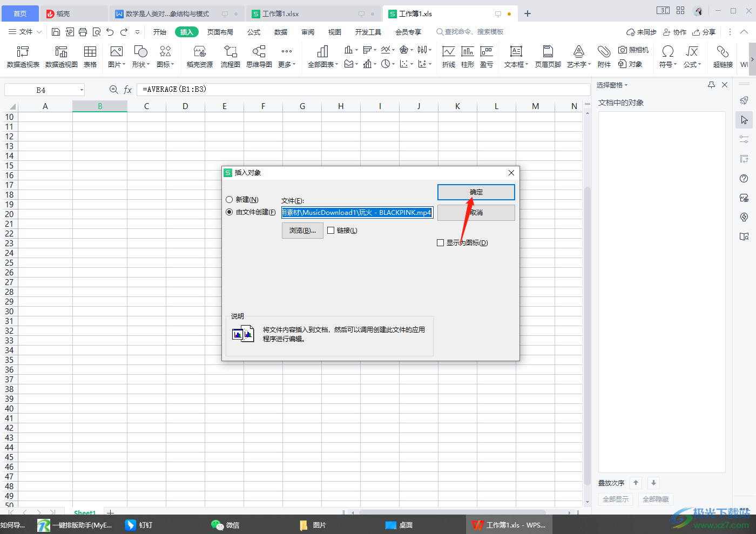Insert a 盈亏 sparkline
Screen dimensions: 756x534
click(487, 57)
